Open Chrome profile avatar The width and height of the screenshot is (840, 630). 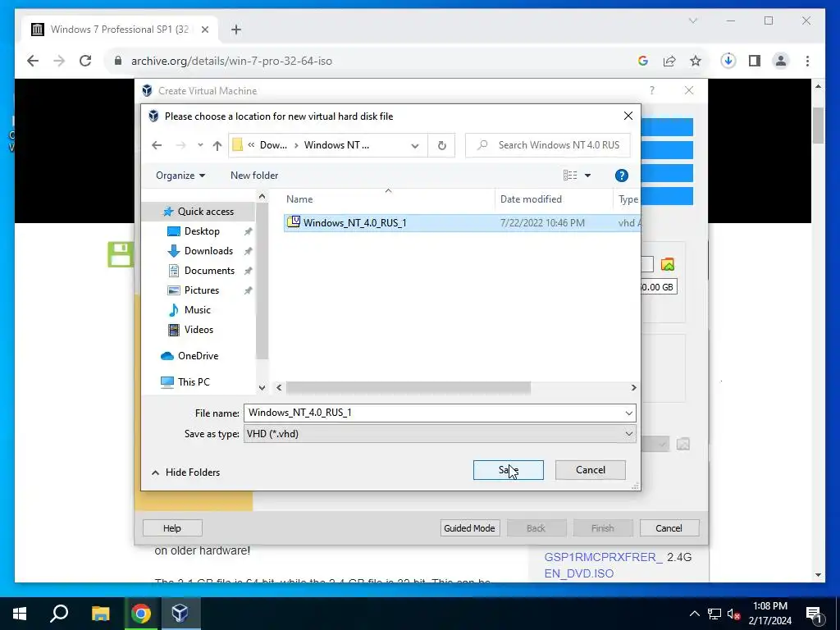(x=781, y=61)
